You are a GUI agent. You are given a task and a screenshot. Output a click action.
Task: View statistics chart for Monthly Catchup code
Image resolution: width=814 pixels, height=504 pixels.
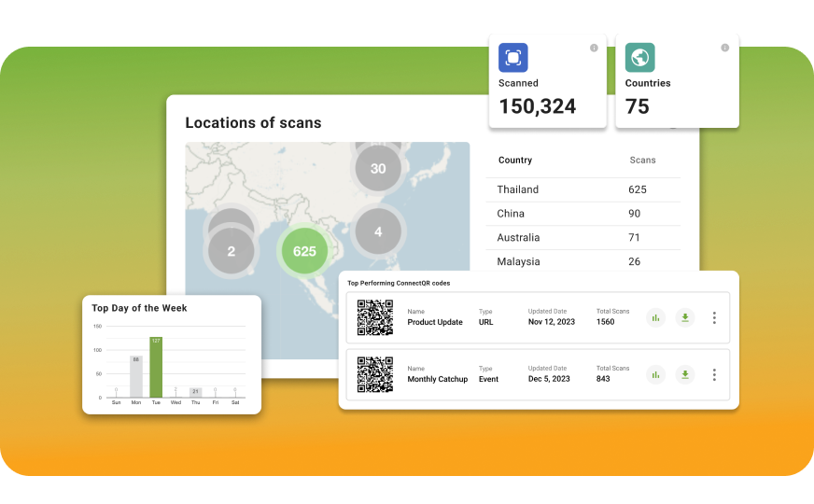click(655, 374)
